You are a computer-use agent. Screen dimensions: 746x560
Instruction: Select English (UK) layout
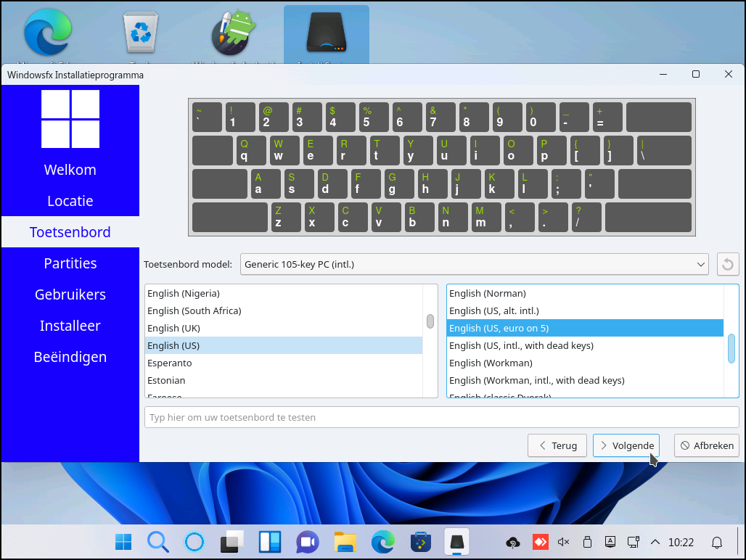point(284,328)
